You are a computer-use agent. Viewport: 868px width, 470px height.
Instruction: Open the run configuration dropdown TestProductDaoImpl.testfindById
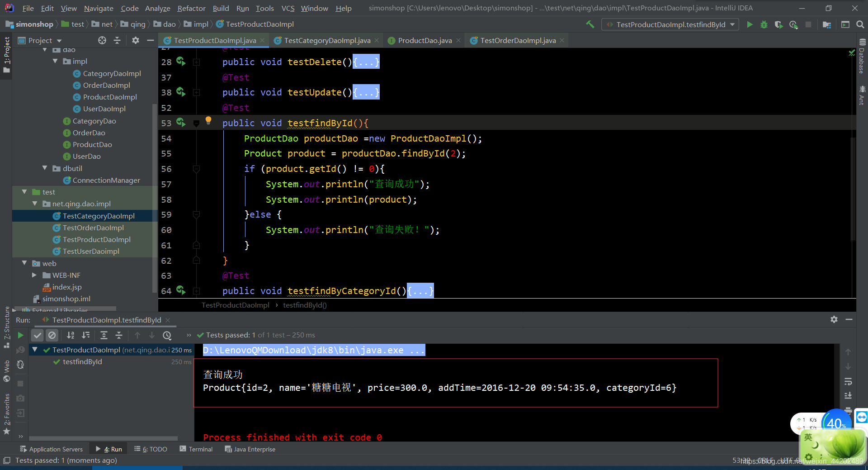pyautogui.click(x=670, y=24)
